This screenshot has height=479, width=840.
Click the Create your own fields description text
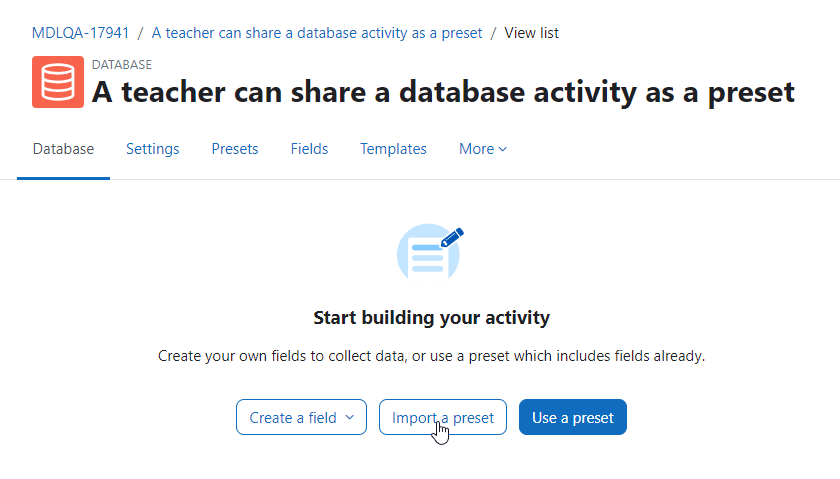[x=431, y=356]
